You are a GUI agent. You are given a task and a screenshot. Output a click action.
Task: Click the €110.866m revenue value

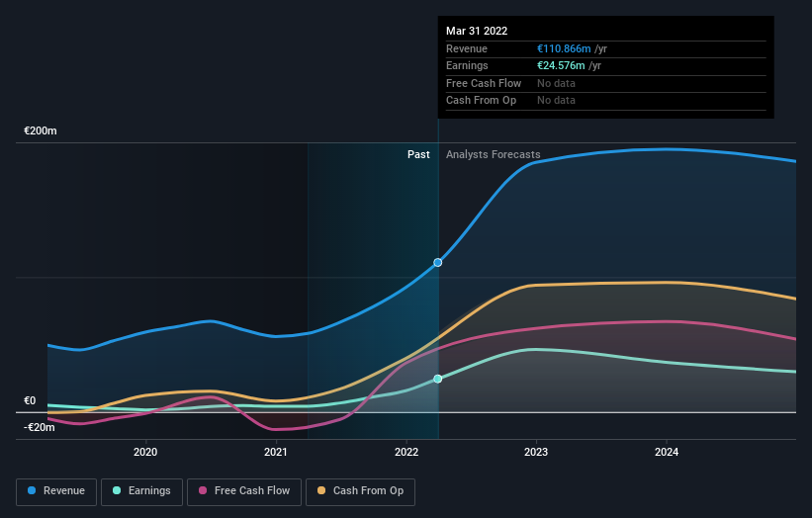(564, 48)
